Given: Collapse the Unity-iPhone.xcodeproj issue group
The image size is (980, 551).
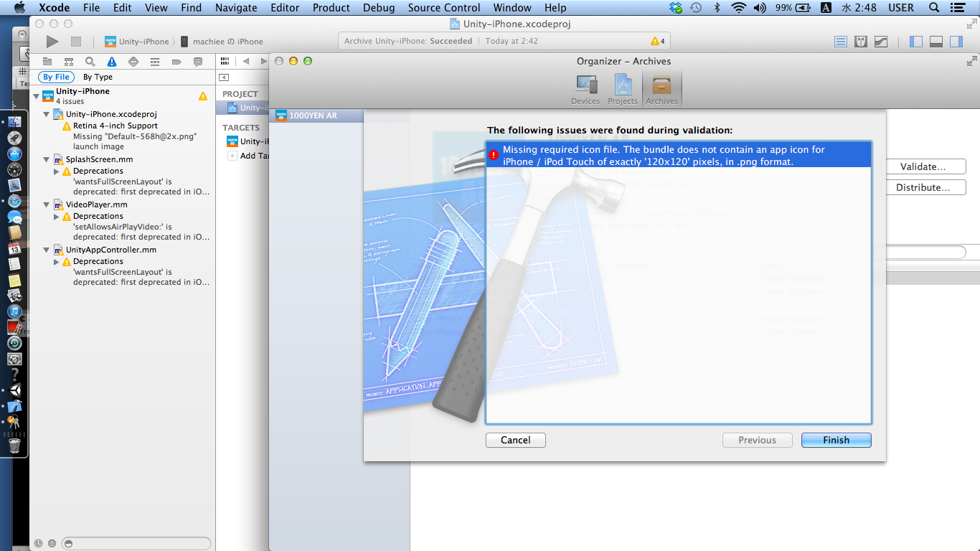Looking at the screenshot, I should (47, 114).
